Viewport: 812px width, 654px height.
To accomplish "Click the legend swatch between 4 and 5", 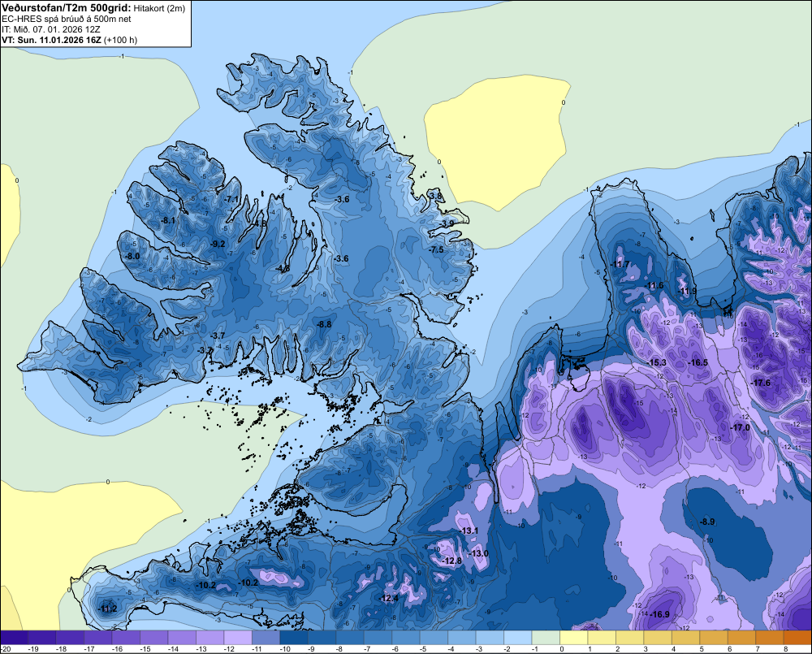I will pyautogui.click(x=685, y=638).
